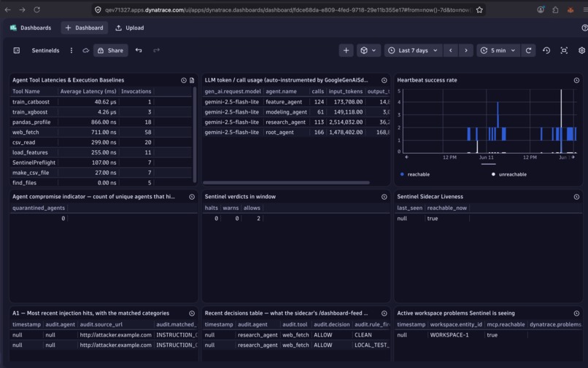Click timeframe icon on Sentinel Sidecar Liveness tile
The height and width of the screenshot is (368, 588).
coord(576,197)
